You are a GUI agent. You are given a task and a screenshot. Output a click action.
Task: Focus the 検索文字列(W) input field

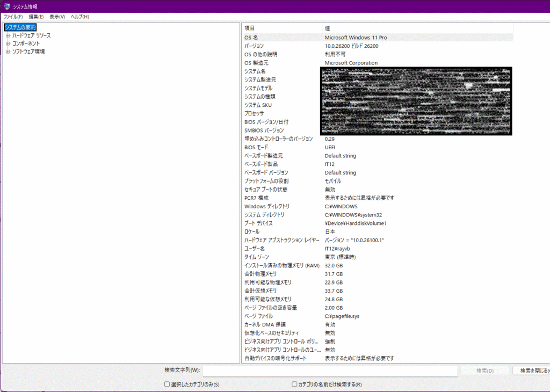(330, 371)
